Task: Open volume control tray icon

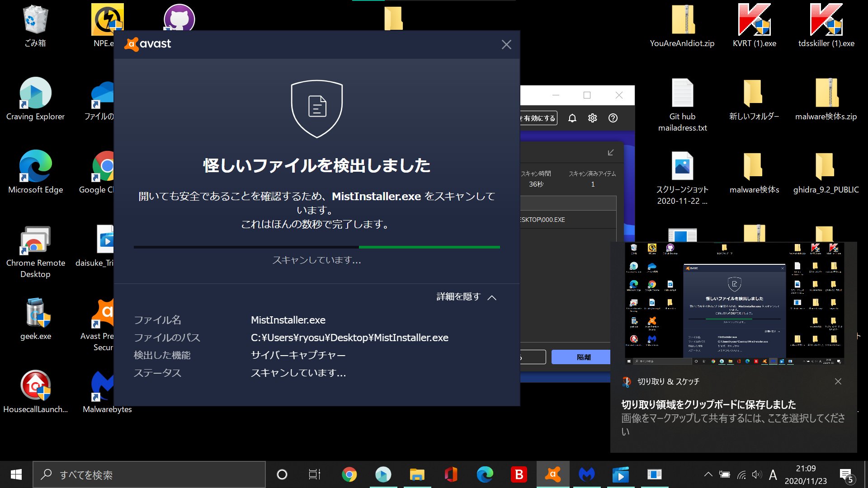Action: (x=757, y=474)
